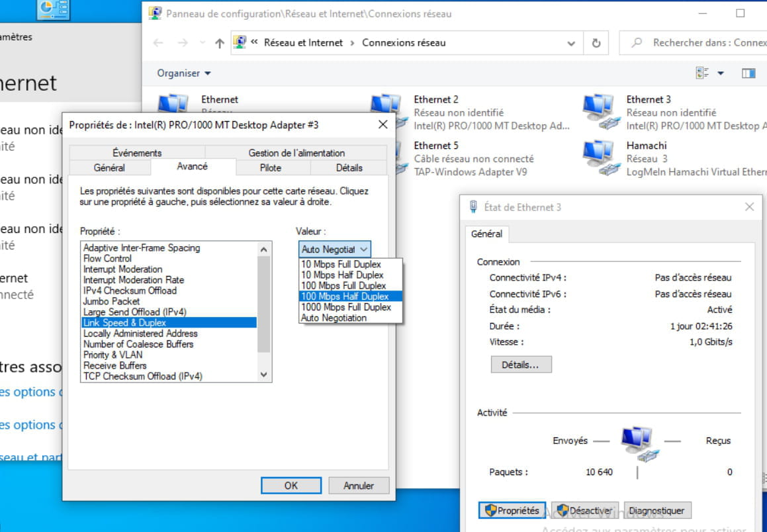Choose 10 Mbps Full Duplex
The width and height of the screenshot is (767, 532).
(351, 265)
